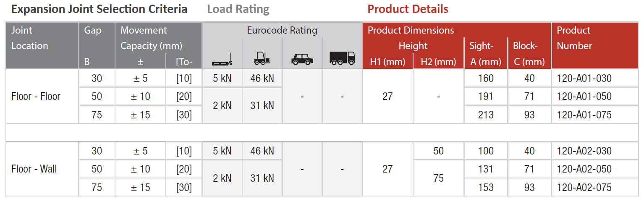
Task: Open product number 120-A02-030
Action: 584,151
